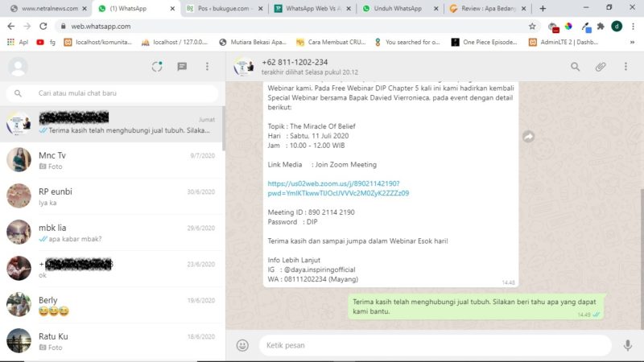Click the colorful extension icon in toolbar
The height and width of the screenshot is (362, 644).
coord(568,27)
